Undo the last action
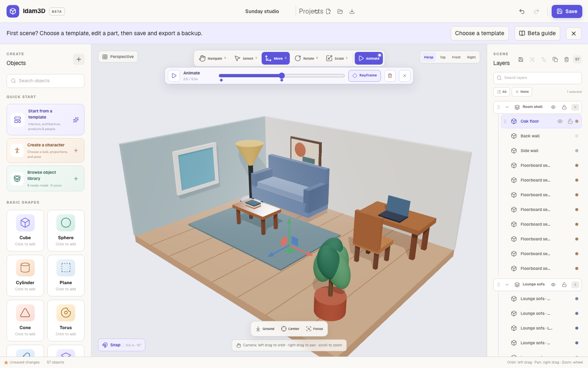The image size is (588, 368). pyautogui.click(x=522, y=11)
